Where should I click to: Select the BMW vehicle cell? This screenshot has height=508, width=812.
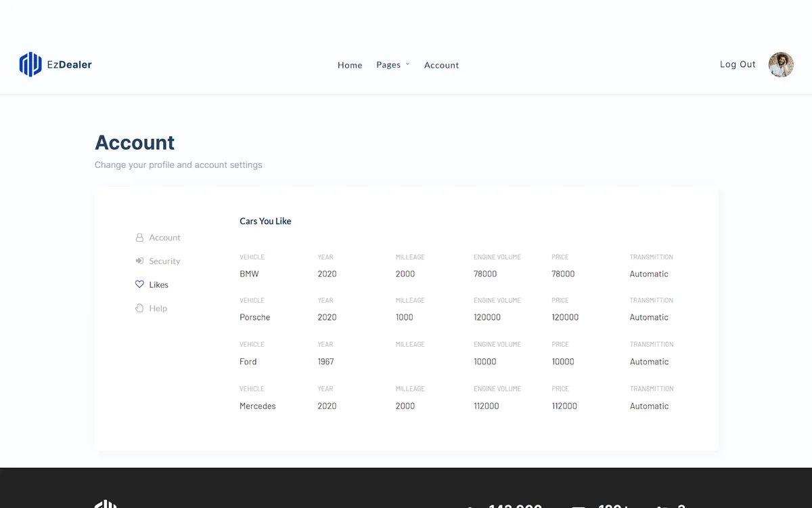pos(249,274)
